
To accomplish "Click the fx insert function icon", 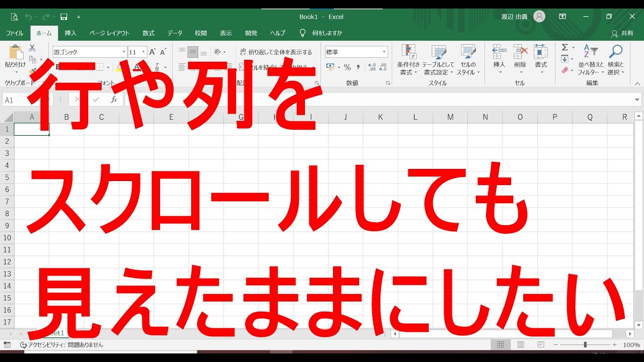I will coord(114,100).
